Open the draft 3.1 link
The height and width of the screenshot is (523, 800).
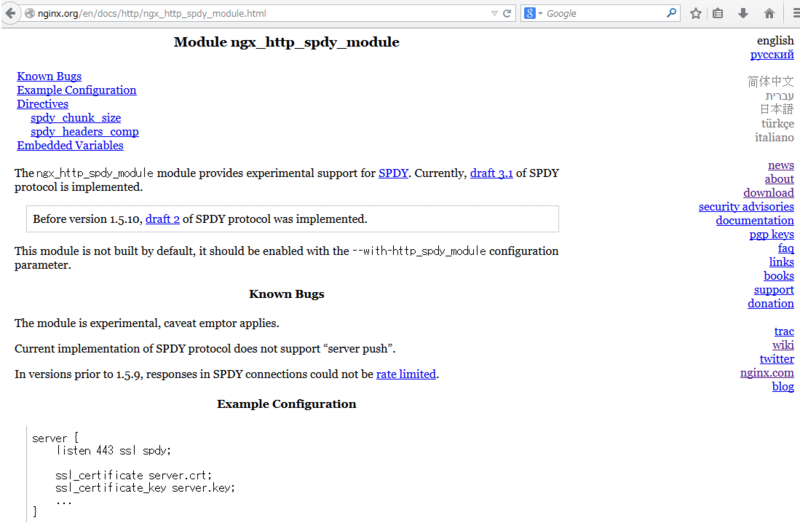pyautogui.click(x=491, y=173)
